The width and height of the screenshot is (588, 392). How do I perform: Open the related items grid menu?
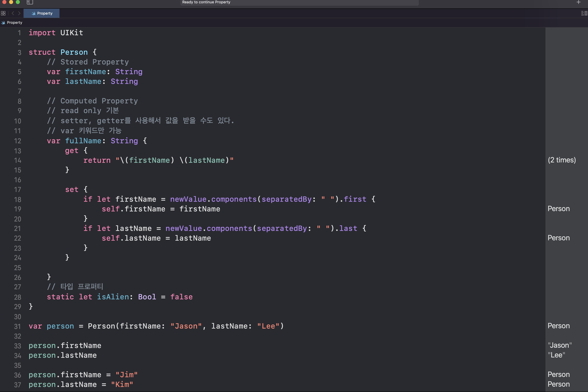3,13
